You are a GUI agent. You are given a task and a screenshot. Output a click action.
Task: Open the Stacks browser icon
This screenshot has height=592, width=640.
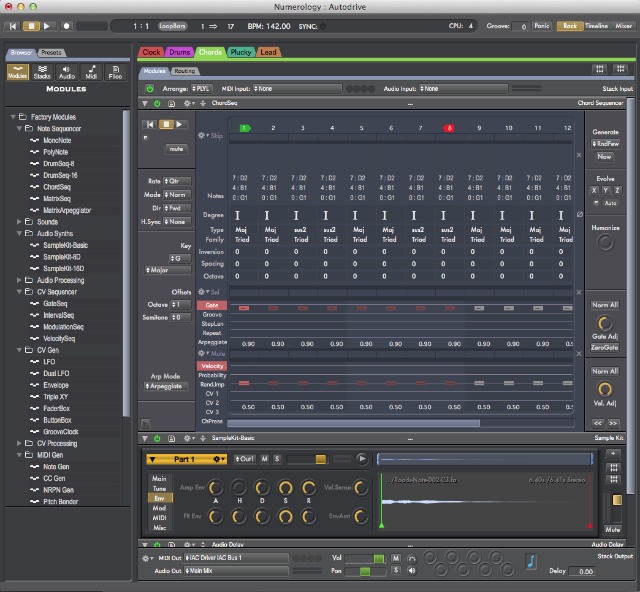click(42, 72)
